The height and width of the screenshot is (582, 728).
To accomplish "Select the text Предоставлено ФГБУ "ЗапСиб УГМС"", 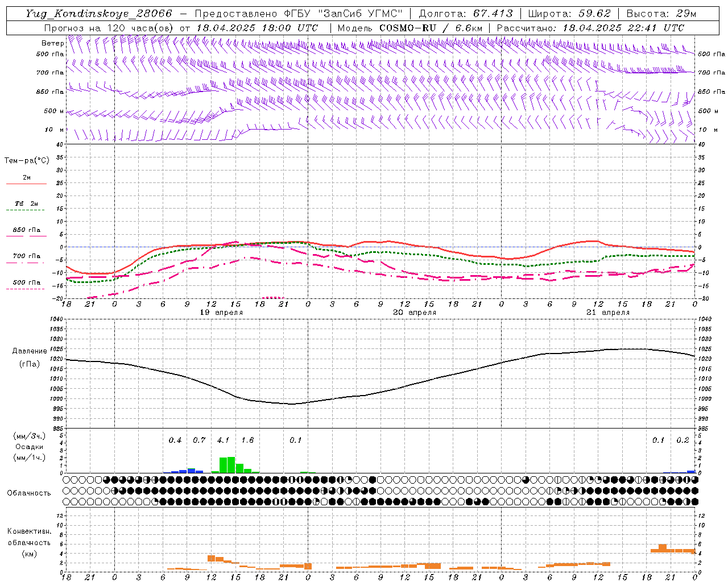I will click(x=299, y=14).
